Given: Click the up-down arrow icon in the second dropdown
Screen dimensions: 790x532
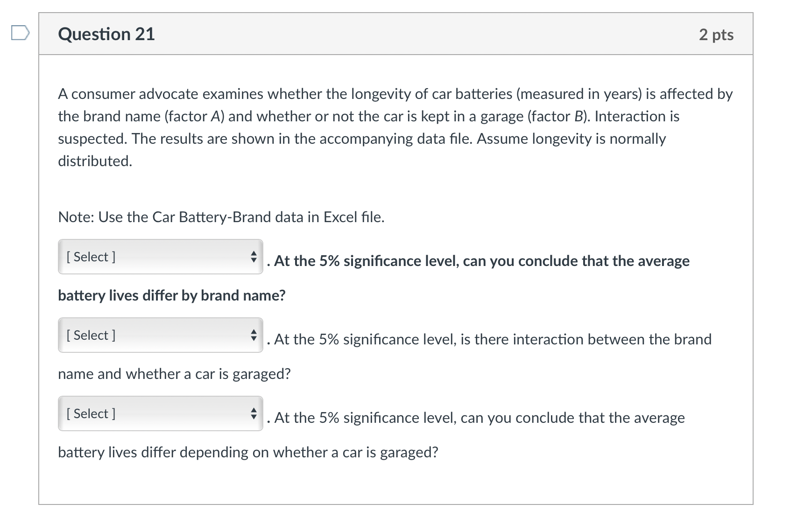Looking at the screenshot, I should (253, 335).
